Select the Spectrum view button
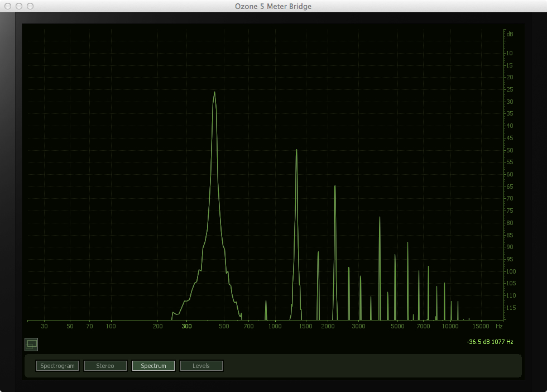 [x=153, y=366]
